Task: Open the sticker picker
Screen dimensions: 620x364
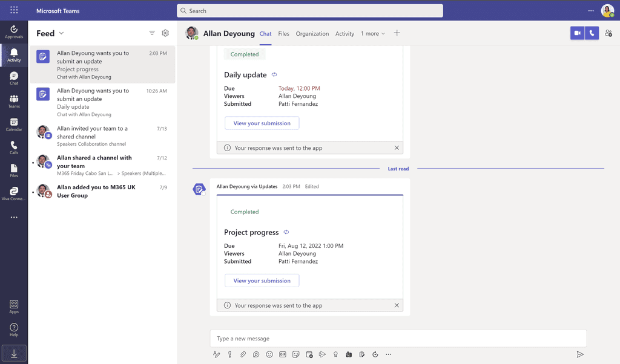Action: click(x=295, y=354)
